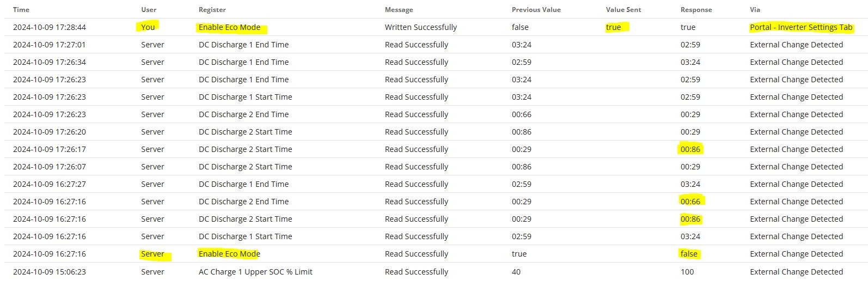The width and height of the screenshot is (868, 286).
Task: Click the highlighted 'false' response value
Action: (689, 254)
